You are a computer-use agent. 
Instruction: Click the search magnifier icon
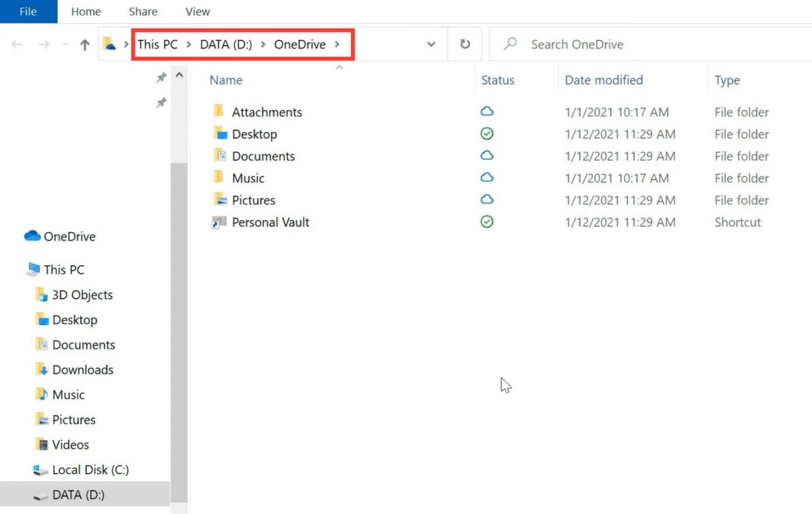[510, 44]
